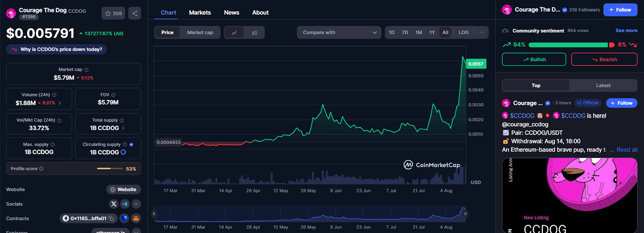
Task: Vote Bullish on sentiment
Action: [x=534, y=59]
